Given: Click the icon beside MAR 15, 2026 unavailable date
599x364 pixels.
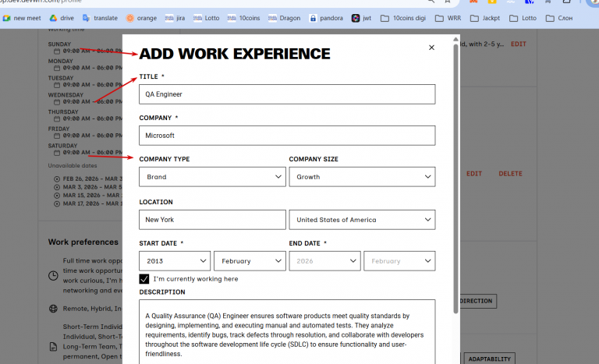Looking at the screenshot, I should pos(57,196).
